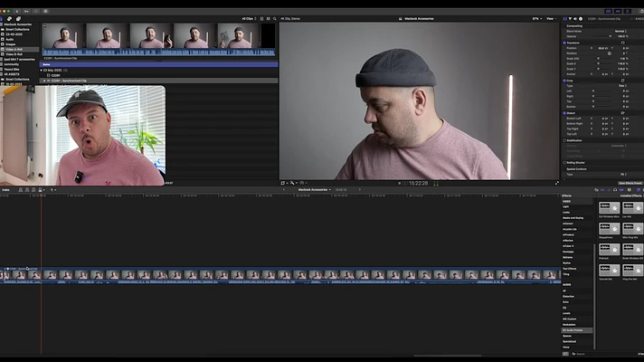This screenshot has width=644, height=362.
Task: Select the Masks and Keying category
Action: pos(573,218)
